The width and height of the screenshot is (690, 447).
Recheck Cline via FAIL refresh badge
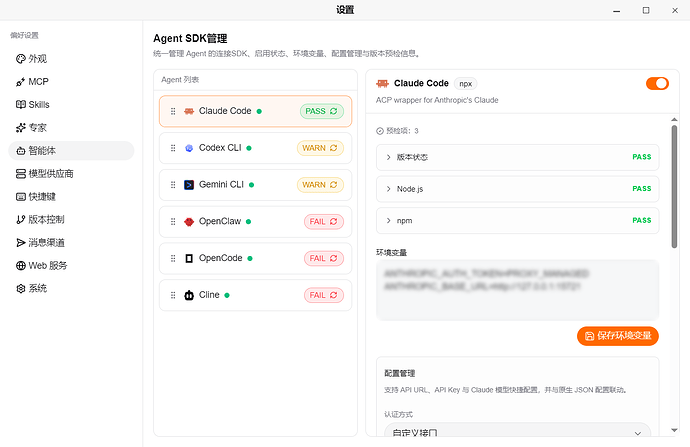tap(324, 295)
